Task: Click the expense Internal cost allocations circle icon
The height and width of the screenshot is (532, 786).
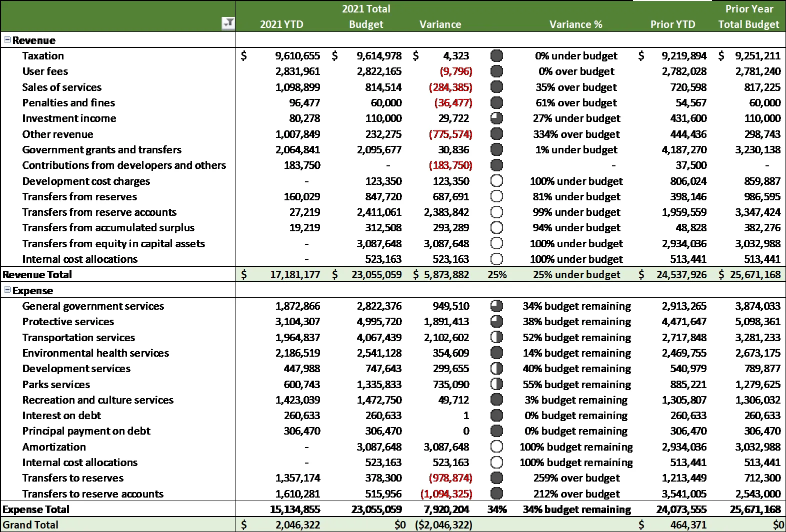Action: tap(496, 462)
